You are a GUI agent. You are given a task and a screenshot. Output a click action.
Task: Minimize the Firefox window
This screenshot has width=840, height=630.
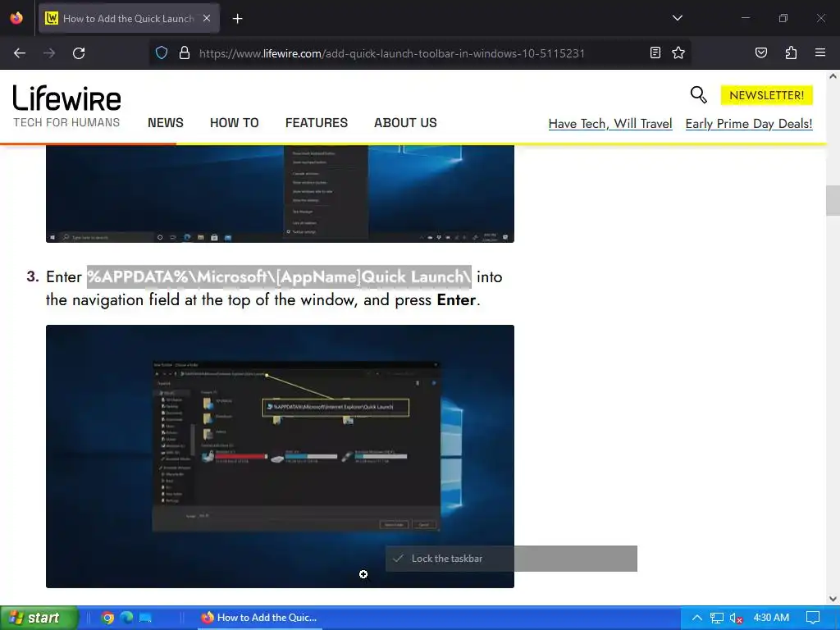[745, 18]
